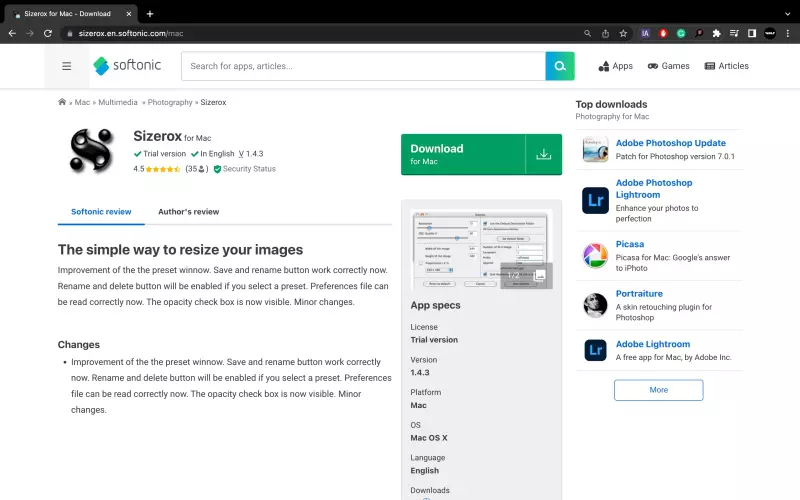Reload the page with the refresh icon
Screen dimensions: 800x500
click(x=47, y=33)
